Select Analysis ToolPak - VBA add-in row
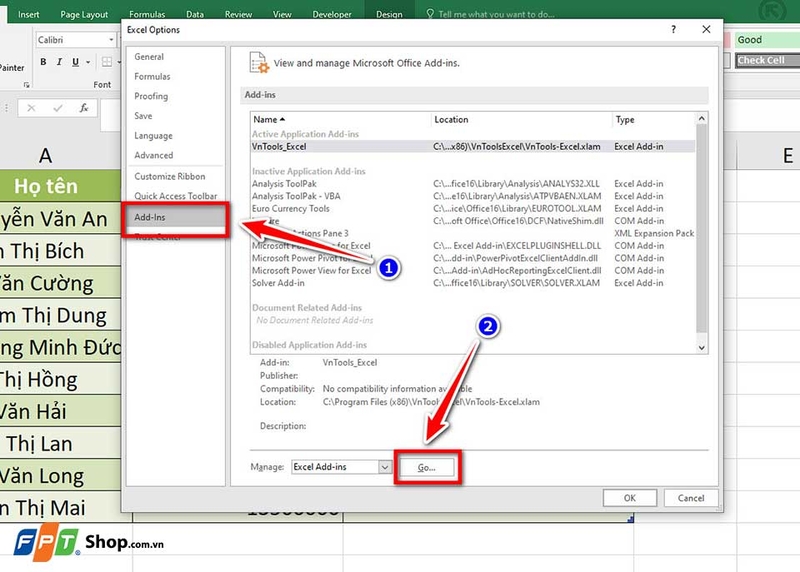This screenshot has width=800, height=572. [473, 196]
